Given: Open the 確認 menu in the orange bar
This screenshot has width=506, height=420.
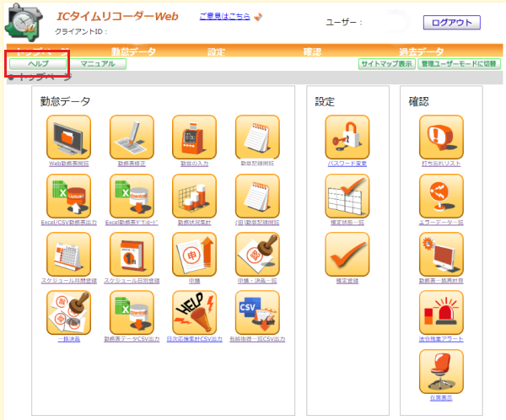Looking at the screenshot, I should coord(312,51).
